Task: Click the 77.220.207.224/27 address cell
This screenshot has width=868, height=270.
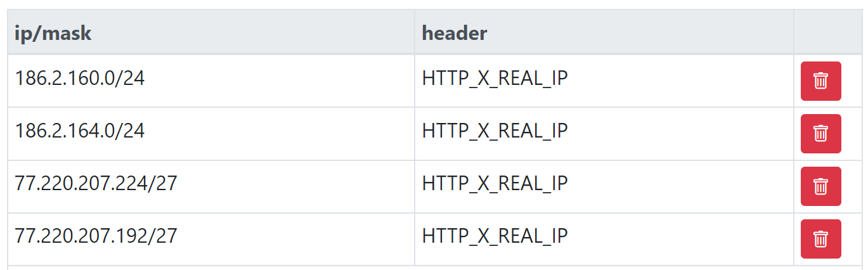Action: click(x=96, y=184)
